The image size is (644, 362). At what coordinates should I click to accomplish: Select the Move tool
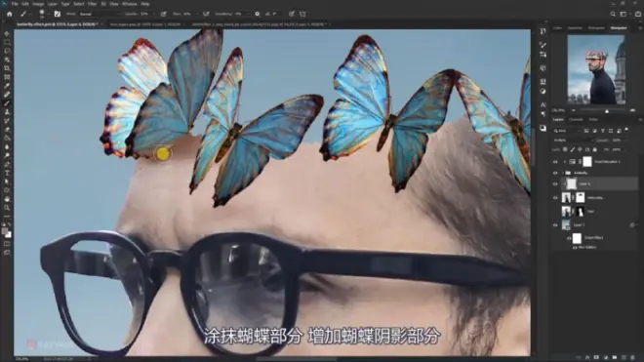(7, 34)
